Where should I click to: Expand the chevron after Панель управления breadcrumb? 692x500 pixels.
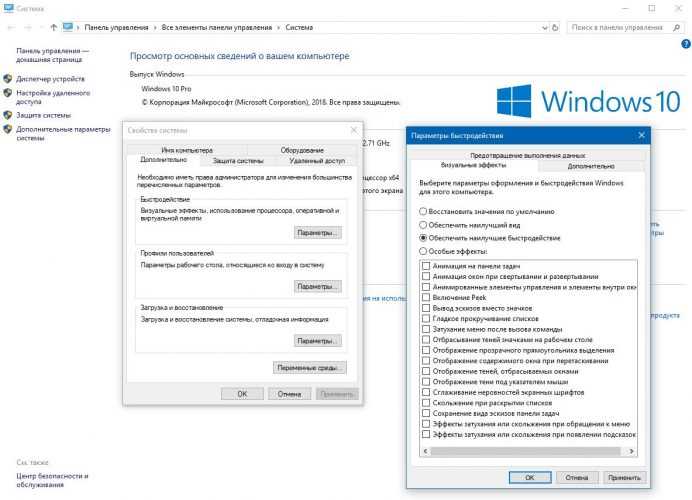click(155, 27)
